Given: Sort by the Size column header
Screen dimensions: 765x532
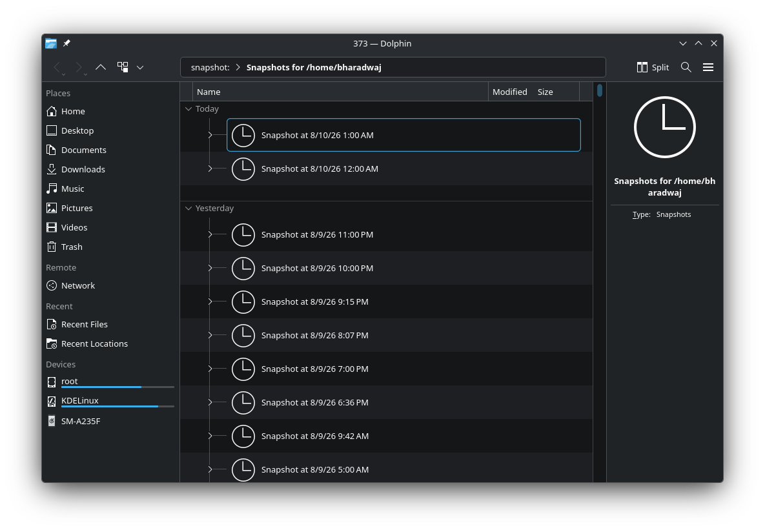Looking at the screenshot, I should coord(546,92).
